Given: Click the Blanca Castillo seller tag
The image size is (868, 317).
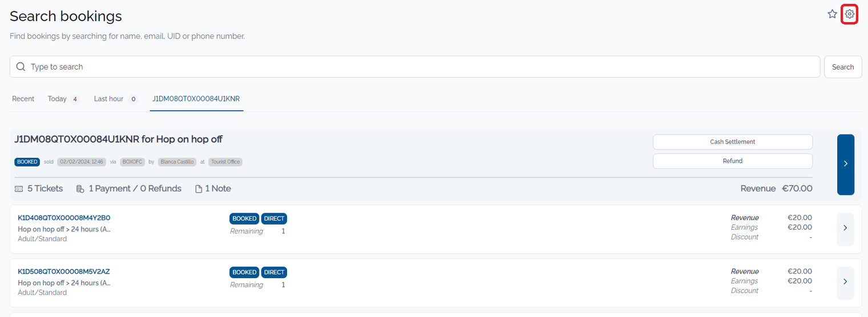Looking at the screenshot, I should pos(177,162).
